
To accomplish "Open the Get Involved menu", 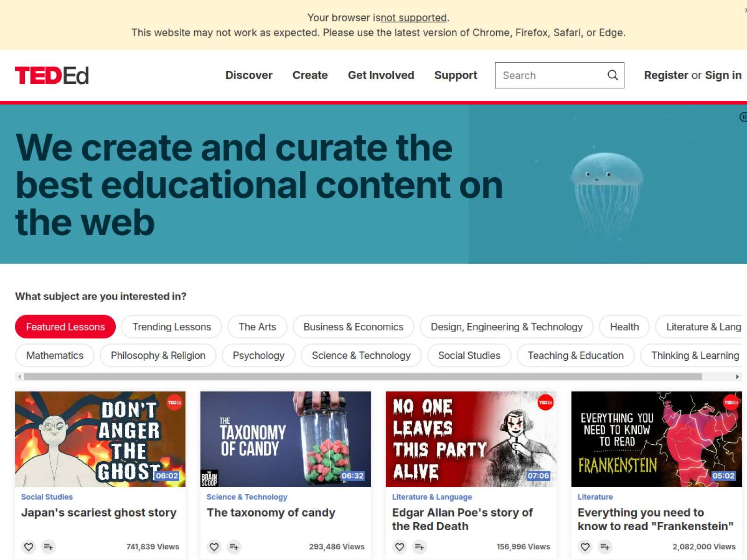I will (381, 75).
